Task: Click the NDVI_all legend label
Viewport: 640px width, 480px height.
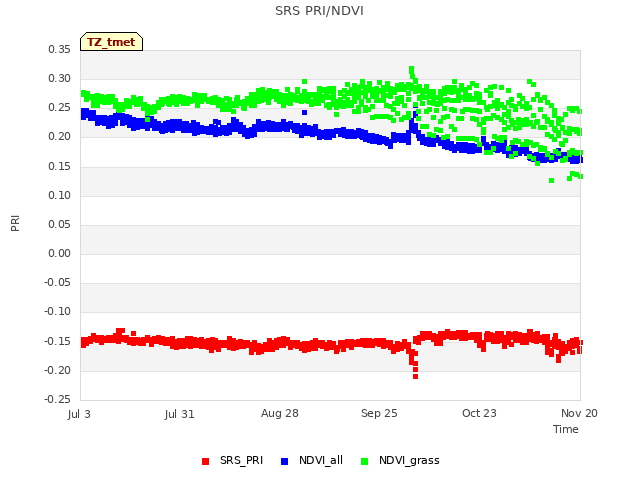Action: [320, 460]
